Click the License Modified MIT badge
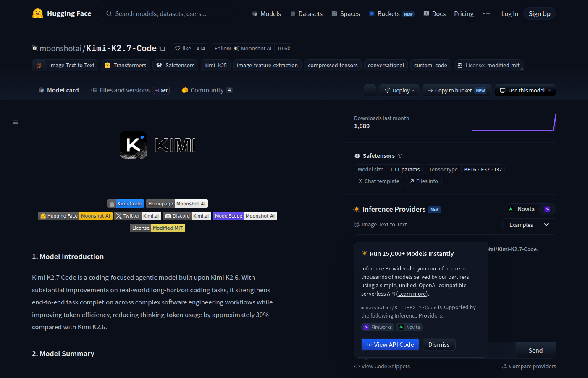This screenshot has width=588, height=378. coord(157,228)
